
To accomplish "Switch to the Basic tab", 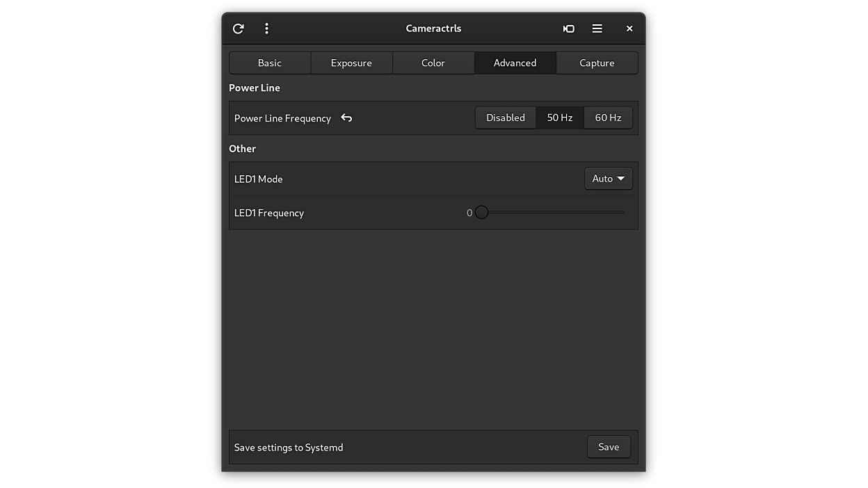I will click(x=269, y=63).
